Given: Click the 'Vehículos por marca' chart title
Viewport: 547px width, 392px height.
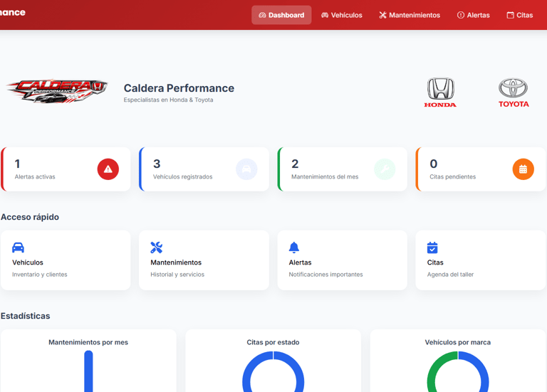Looking at the screenshot, I should (x=458, y=342).
